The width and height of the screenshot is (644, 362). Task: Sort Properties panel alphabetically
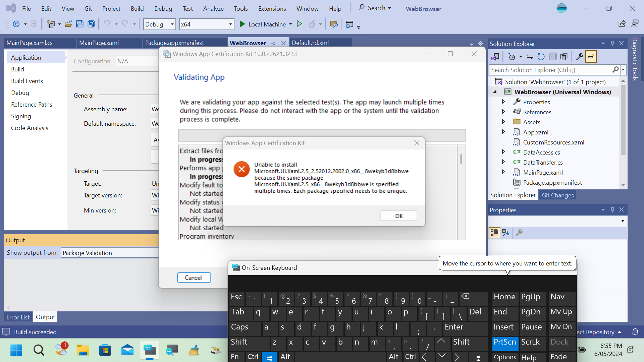point(506,233)
